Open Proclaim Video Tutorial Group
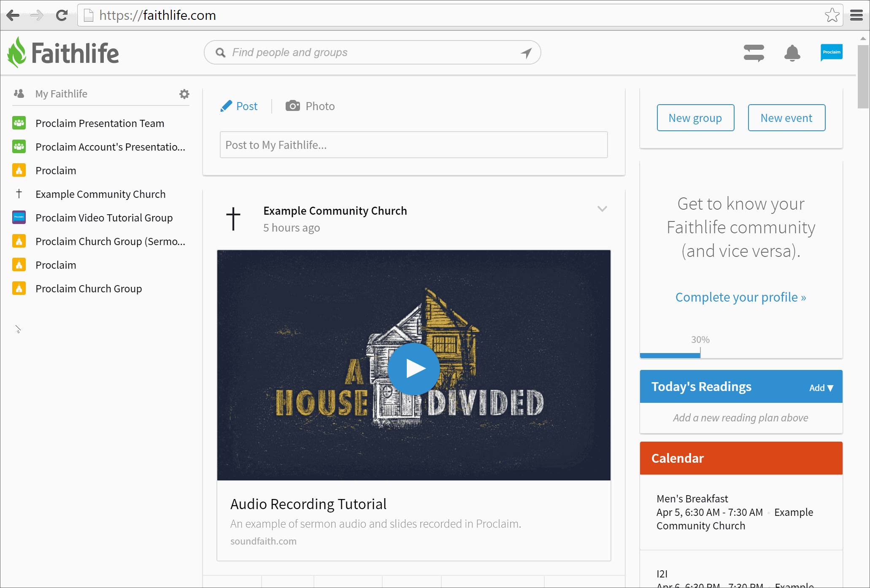Screen dimensions: 870x588 [104, 218]
